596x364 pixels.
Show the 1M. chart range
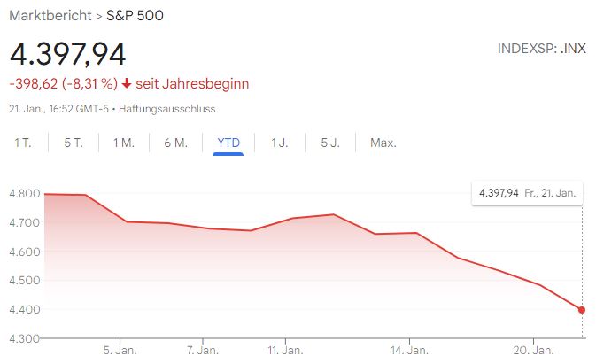point(123,143)
